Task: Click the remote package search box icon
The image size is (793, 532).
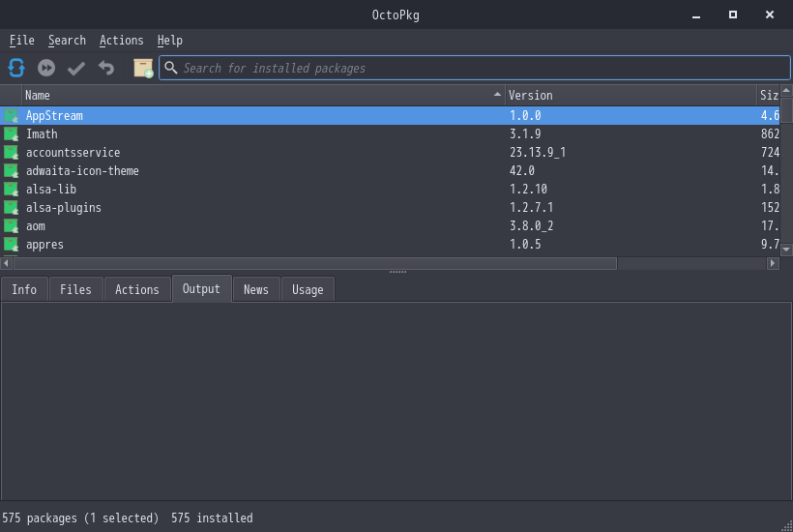Action: (142, 68)
